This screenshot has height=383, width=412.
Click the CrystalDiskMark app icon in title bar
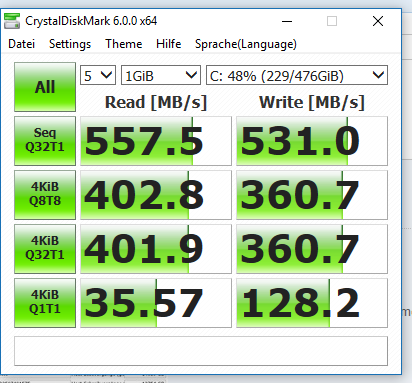[12, 21]
